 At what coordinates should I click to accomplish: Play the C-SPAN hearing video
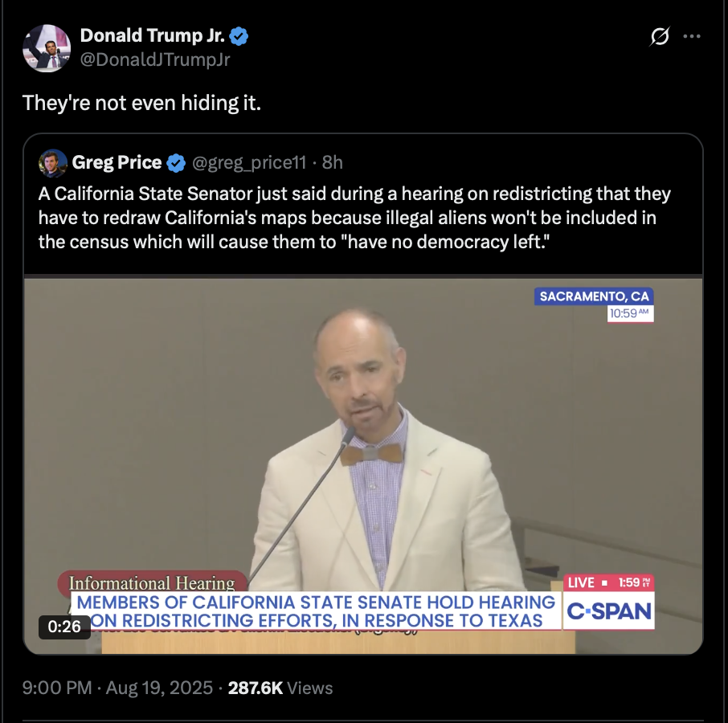tap(363, 466)
